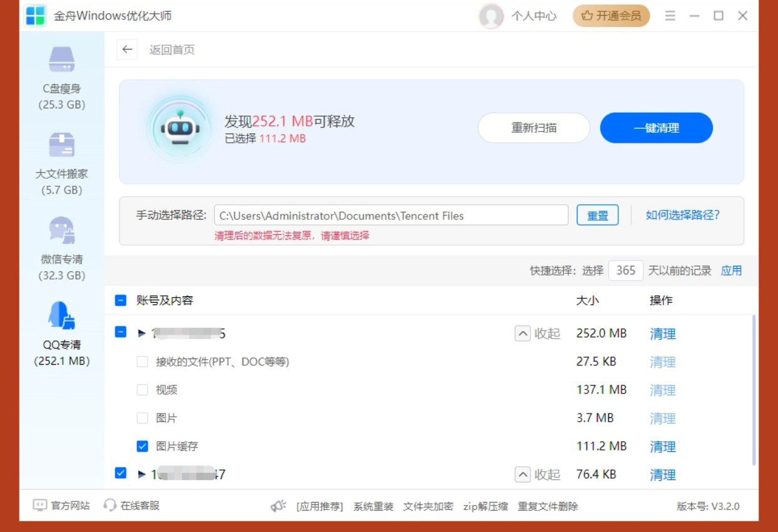Click the 一键清理 button
The image size is (778, 532).
[x=656, y=128]
